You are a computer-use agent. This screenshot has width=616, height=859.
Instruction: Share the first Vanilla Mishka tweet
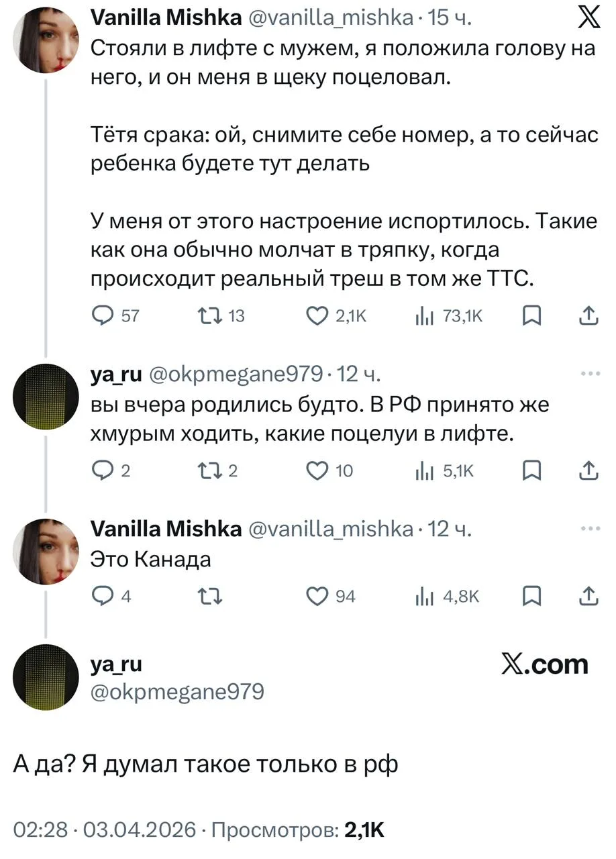click(588, 316)
